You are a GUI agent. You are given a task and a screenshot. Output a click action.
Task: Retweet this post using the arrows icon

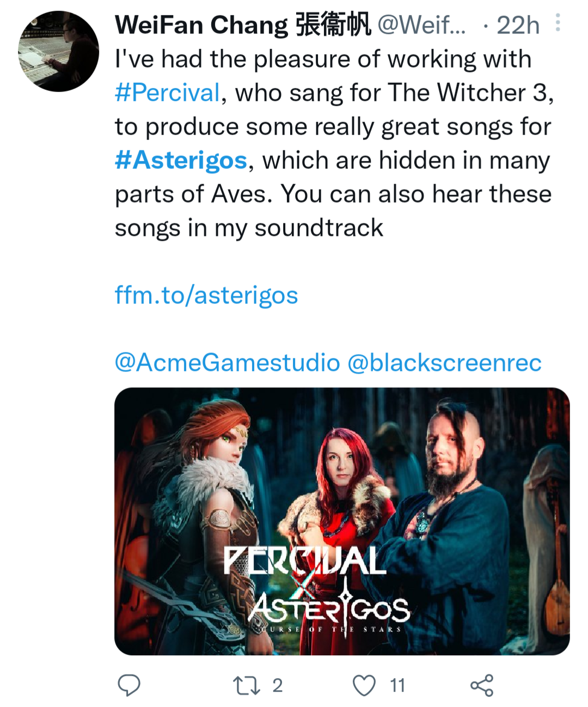point(246,685)
